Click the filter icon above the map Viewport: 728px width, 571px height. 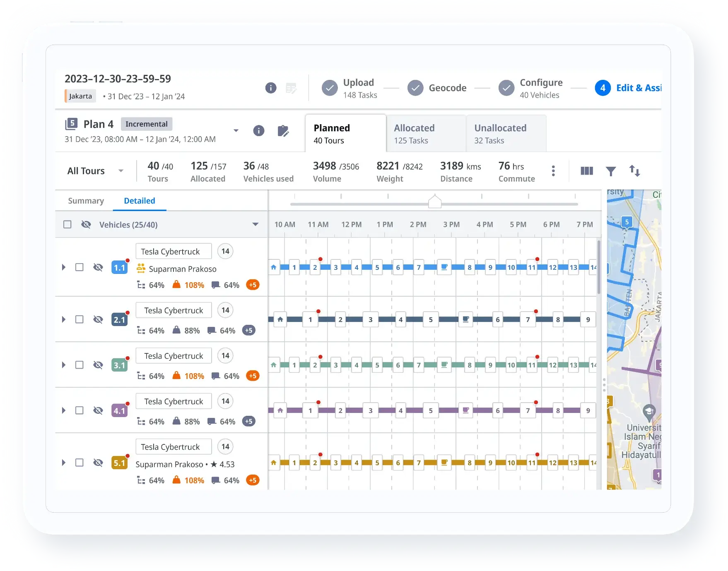pos(611,171)
